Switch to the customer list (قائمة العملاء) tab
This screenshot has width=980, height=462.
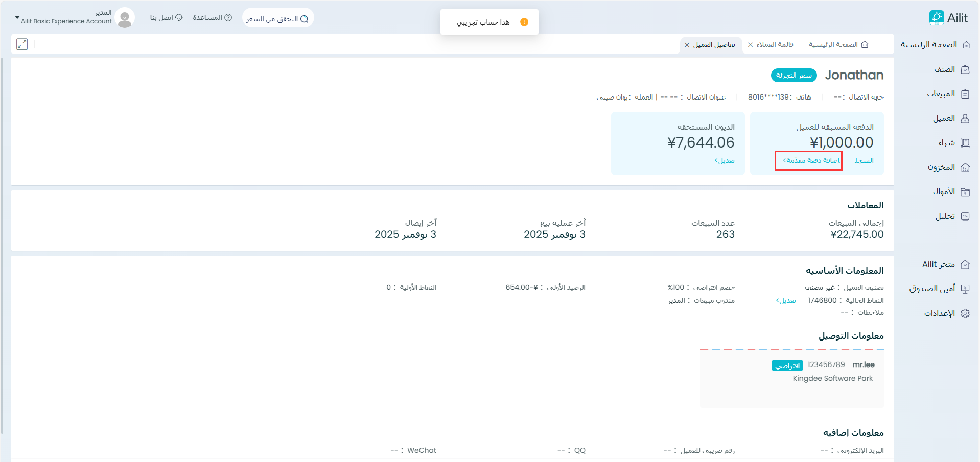coord(775,45)
